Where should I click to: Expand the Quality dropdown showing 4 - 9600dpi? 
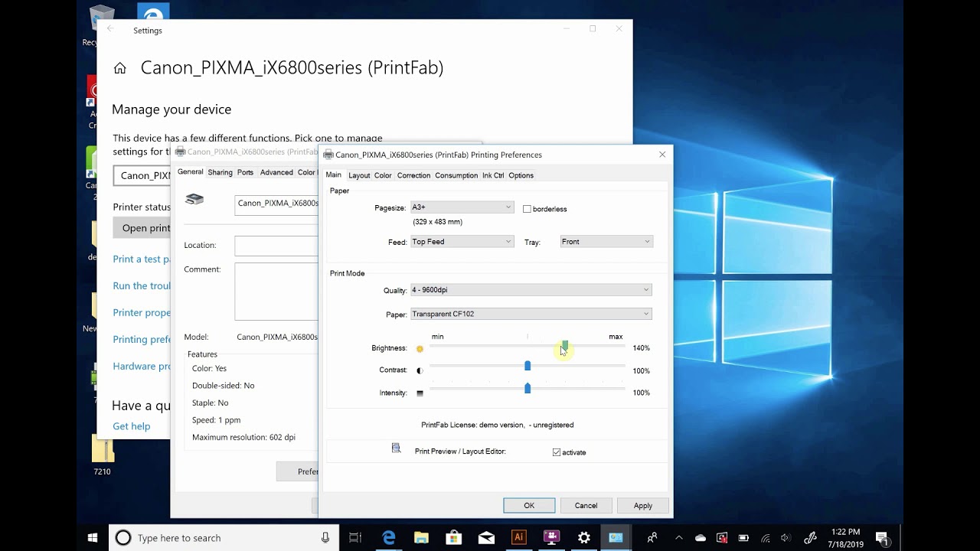531,290
